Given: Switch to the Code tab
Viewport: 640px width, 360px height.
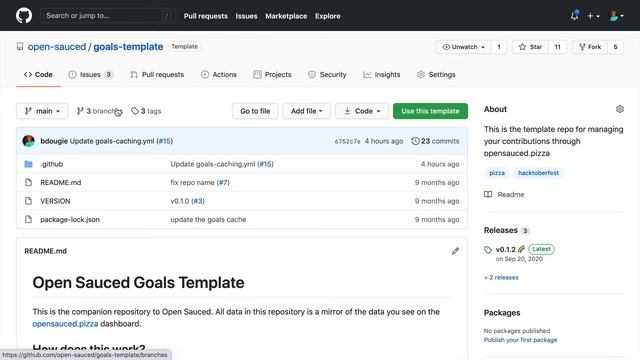Looking at the screenshot, I should tap(38, 75).
